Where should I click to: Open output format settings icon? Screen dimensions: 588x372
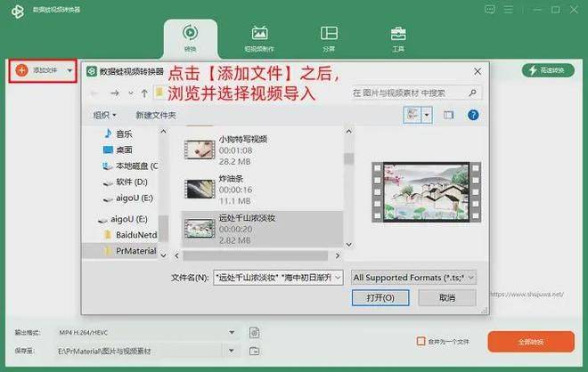pyautogui.click(x=254, y=332)
